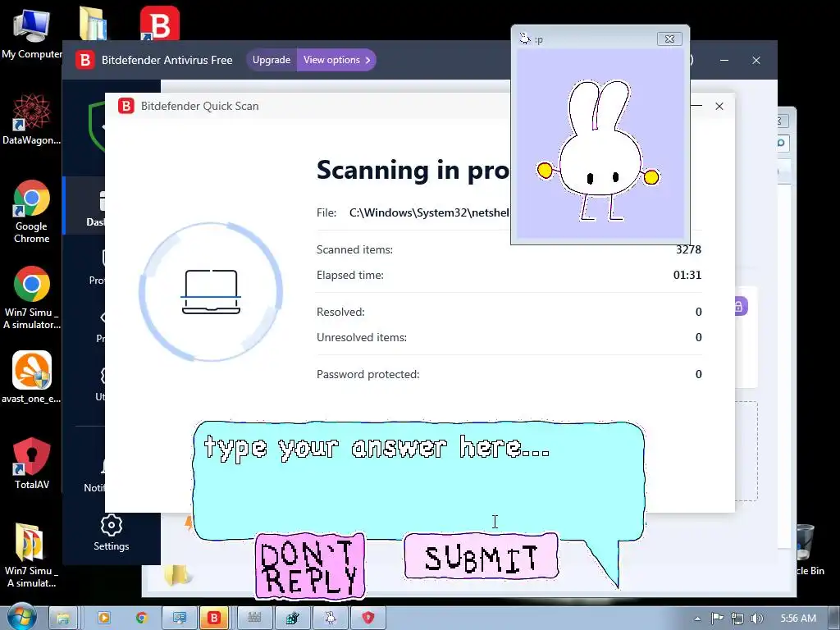Open the network tray icon

[737, 619]
